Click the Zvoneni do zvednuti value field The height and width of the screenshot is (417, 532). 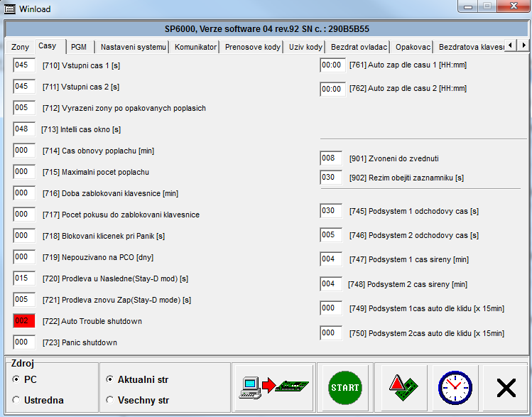(x=331, y=158)
